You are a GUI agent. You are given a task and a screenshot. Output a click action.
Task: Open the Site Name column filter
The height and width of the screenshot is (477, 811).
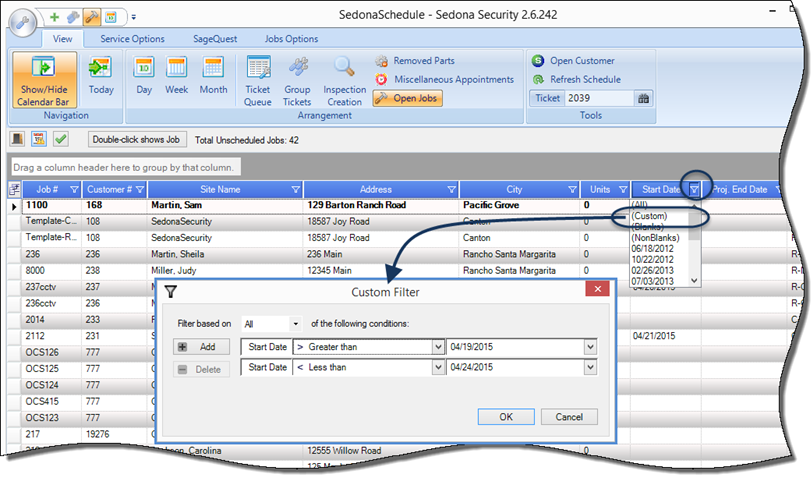[295, 190]
